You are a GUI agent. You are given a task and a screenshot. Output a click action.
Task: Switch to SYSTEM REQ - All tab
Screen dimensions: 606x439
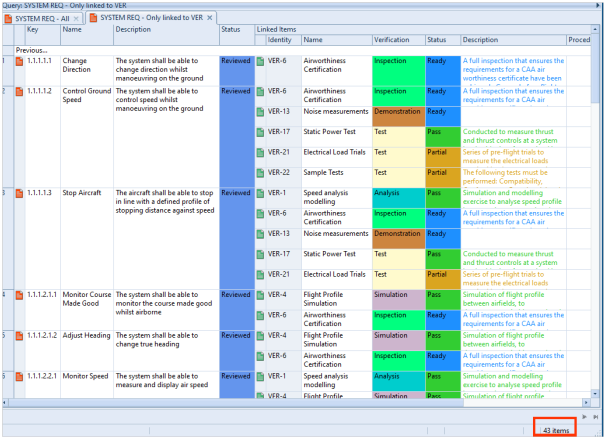click(x=42, y=19)
